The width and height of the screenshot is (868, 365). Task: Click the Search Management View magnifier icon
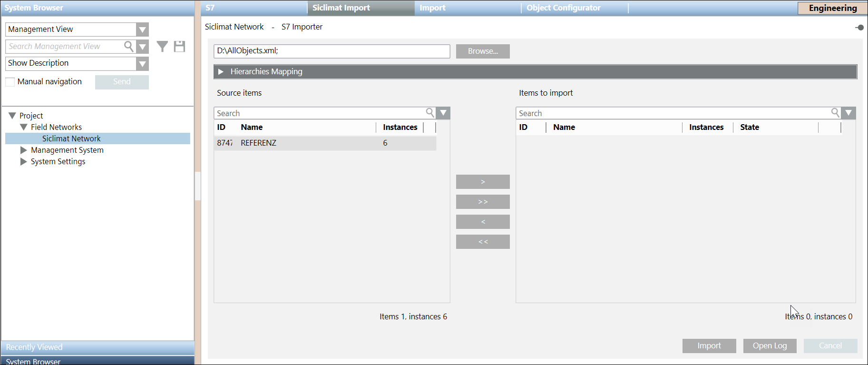(128, 46)
